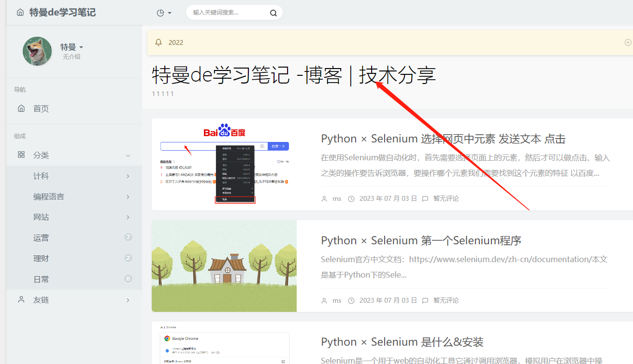Viewport: 633px width, 364px height.
Task: Click the excerpt under 第一个Selenium程序
Action: pos(464,267)
